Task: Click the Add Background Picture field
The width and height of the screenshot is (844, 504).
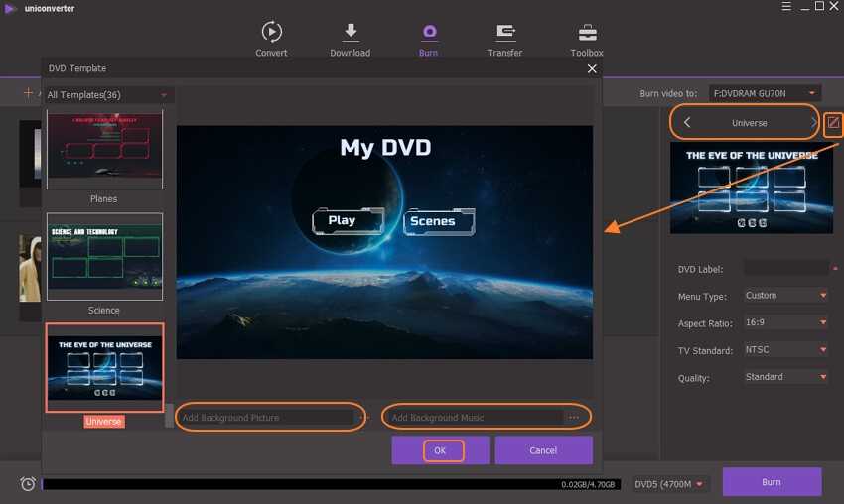Action: click(x=265, y=418)
